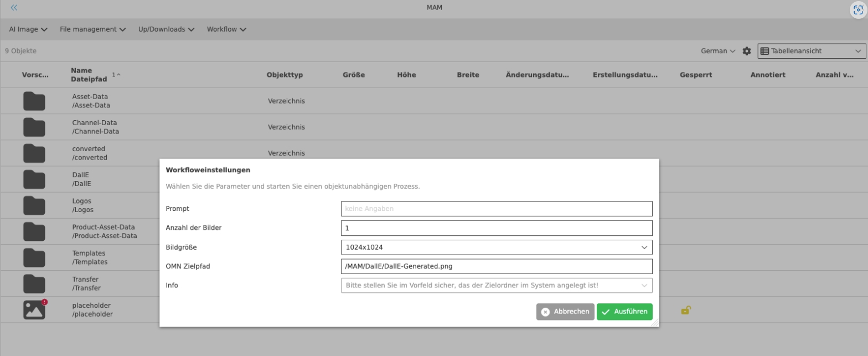The height and width of the screenshot is (356, 868).
Task: Open the File management menu
Action: (x=92, y=29)
